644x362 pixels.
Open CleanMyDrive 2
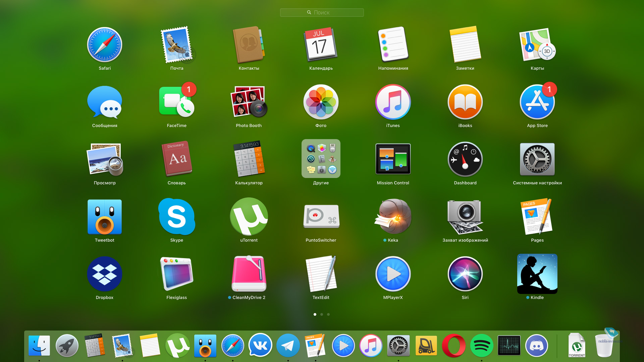(249, 274)
